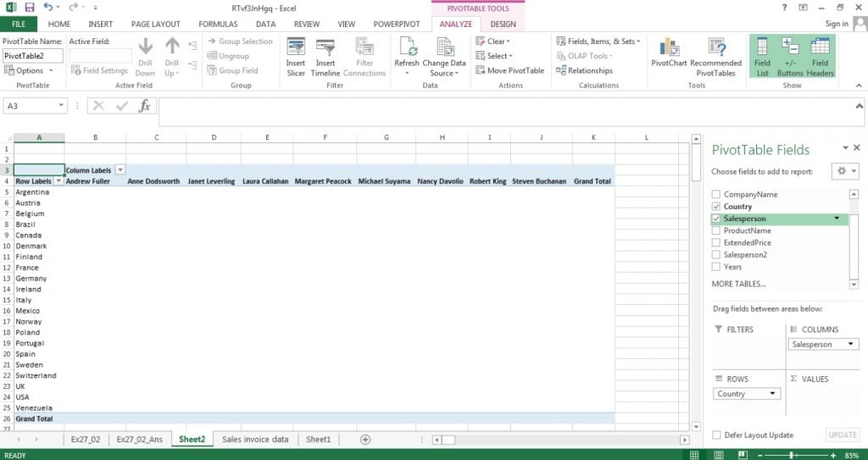Switch to the FORMULAS ribbon tab
868x460 pixels.
(x=218, y=25)
